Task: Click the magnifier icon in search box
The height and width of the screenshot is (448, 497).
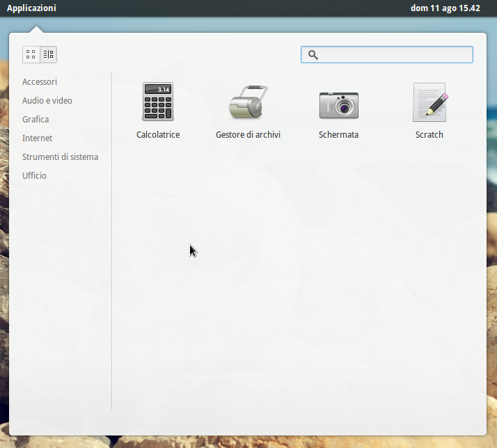Action: point(313,55)
